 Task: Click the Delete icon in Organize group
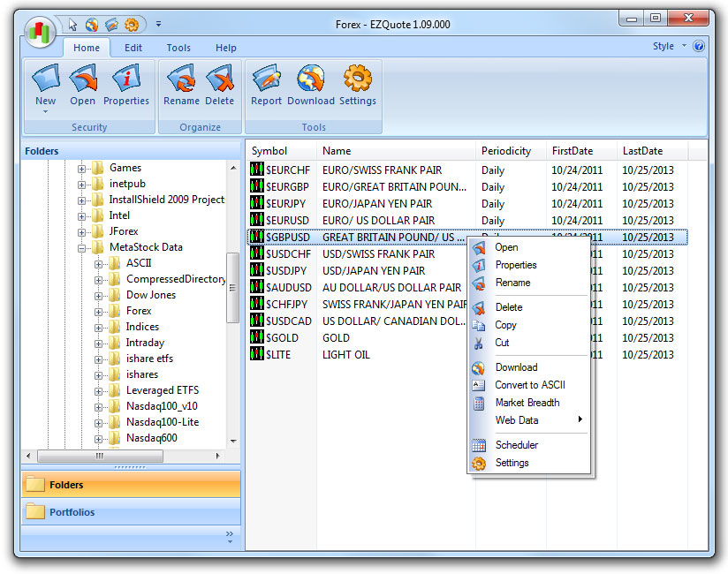[x=219, y=87]
